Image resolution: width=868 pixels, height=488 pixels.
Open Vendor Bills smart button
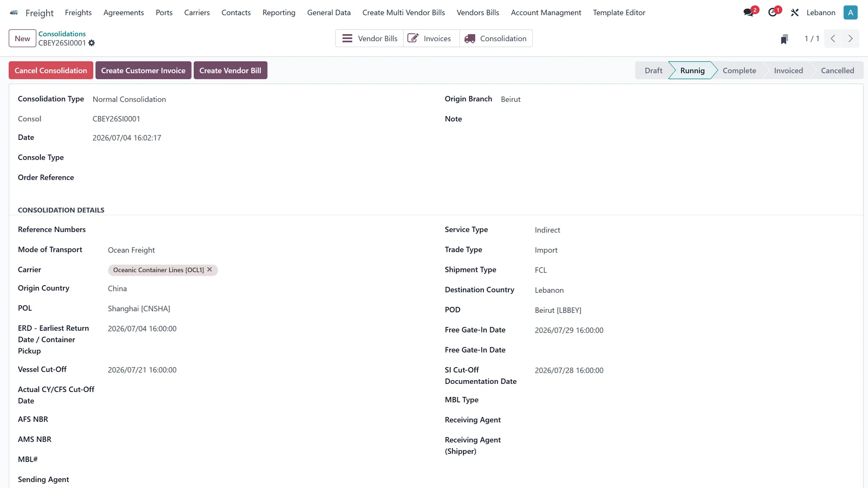pos(369,38)
